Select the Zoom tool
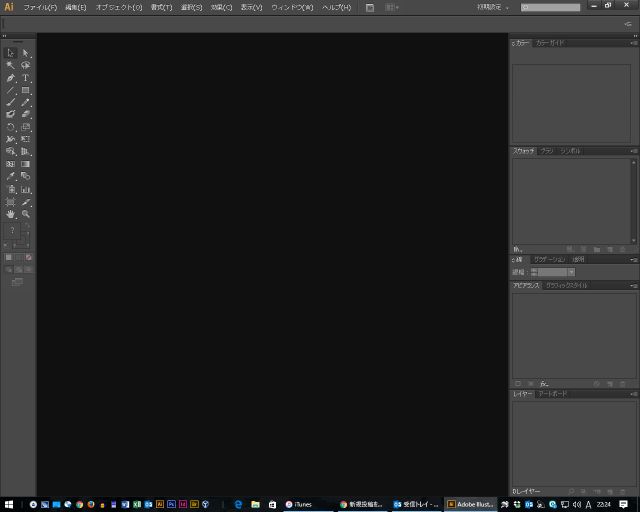The image size is (640, 512). click(x=26, y=214)
